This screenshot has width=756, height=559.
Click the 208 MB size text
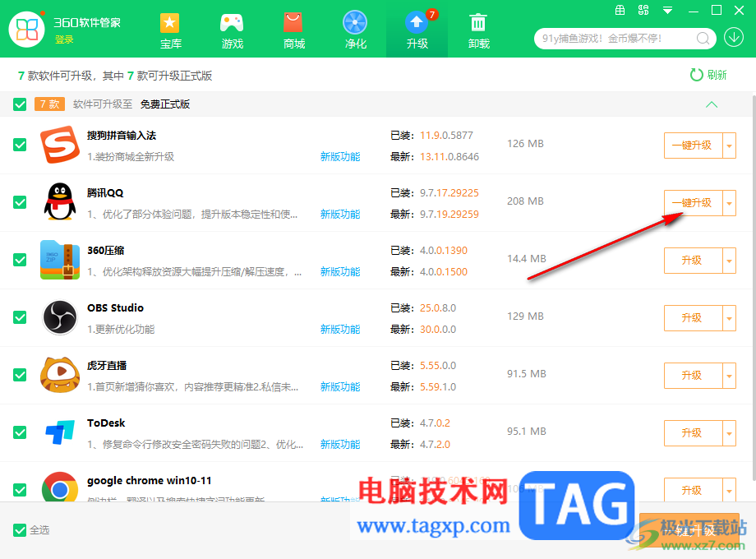(525, 201)
